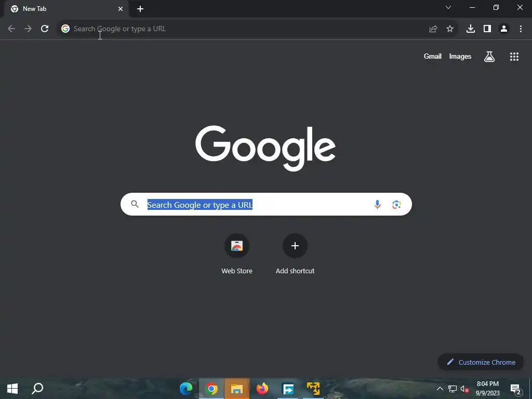
Task: Click the Google logo
Action: [265, 148]
